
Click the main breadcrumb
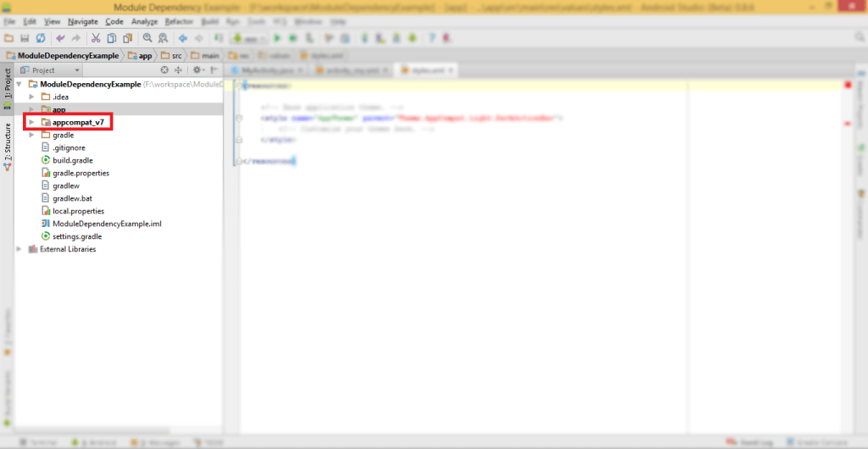205,55
